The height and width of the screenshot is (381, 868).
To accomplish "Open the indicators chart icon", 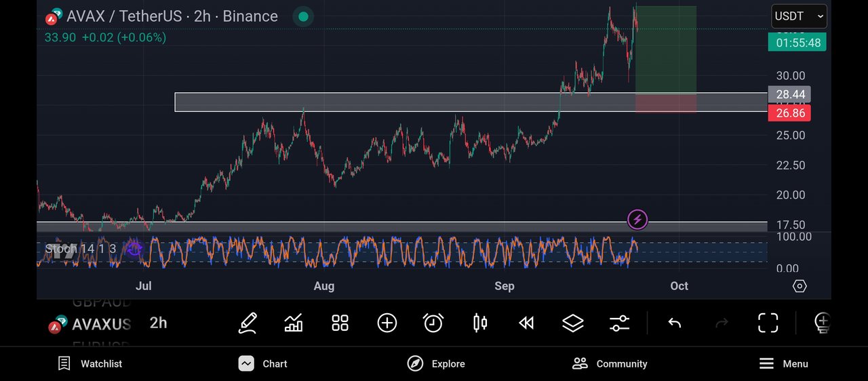I will pyautogui.click(x=294, y=323).
